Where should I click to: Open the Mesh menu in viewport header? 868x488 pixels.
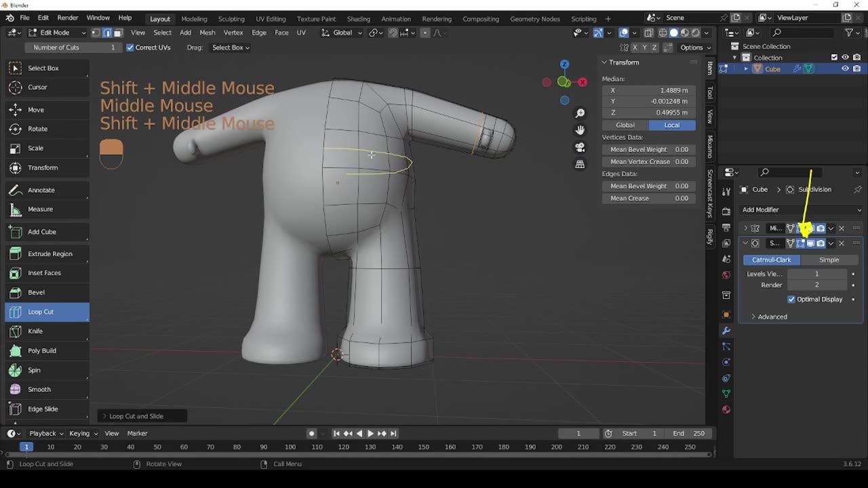208,33
